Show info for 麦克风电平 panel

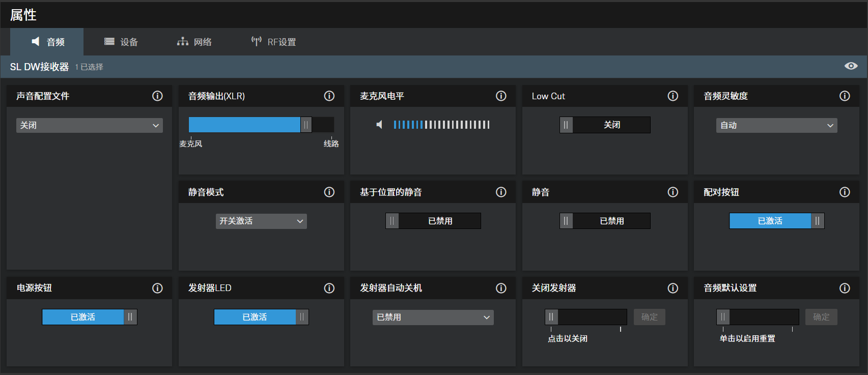click(x=501, y=96)
